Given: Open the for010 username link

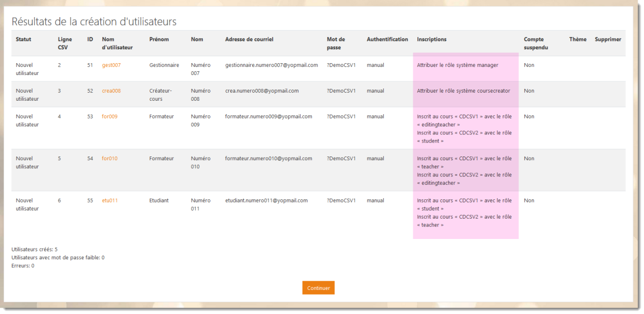Looking at the screenshot, I should click(x=109, y=159).
